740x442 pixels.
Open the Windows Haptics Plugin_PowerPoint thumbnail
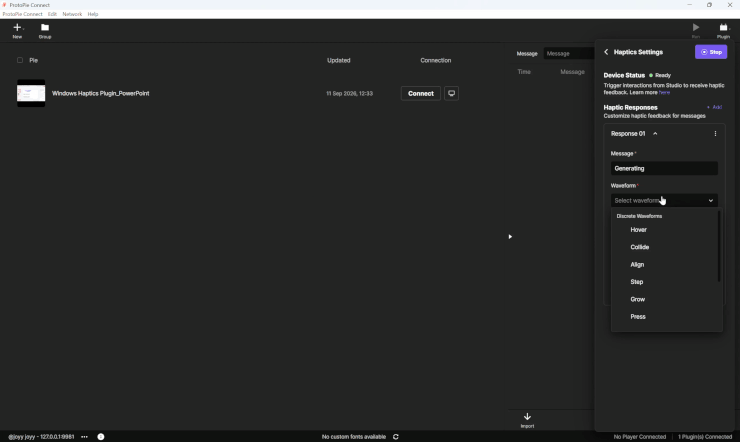click(31, 93)
